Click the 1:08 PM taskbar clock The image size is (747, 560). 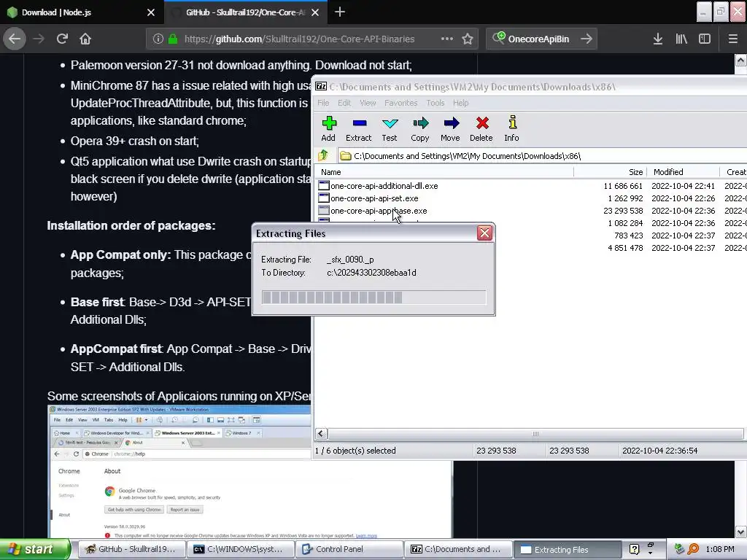click(720, 549)
